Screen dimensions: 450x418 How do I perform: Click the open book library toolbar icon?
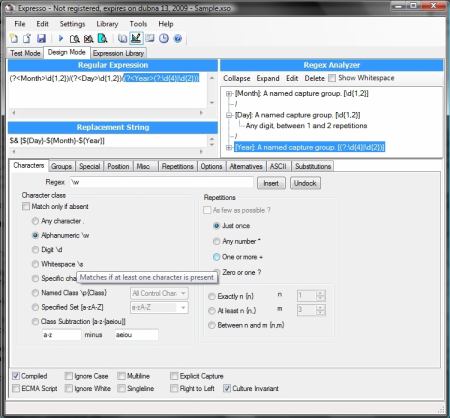point(150,39)
